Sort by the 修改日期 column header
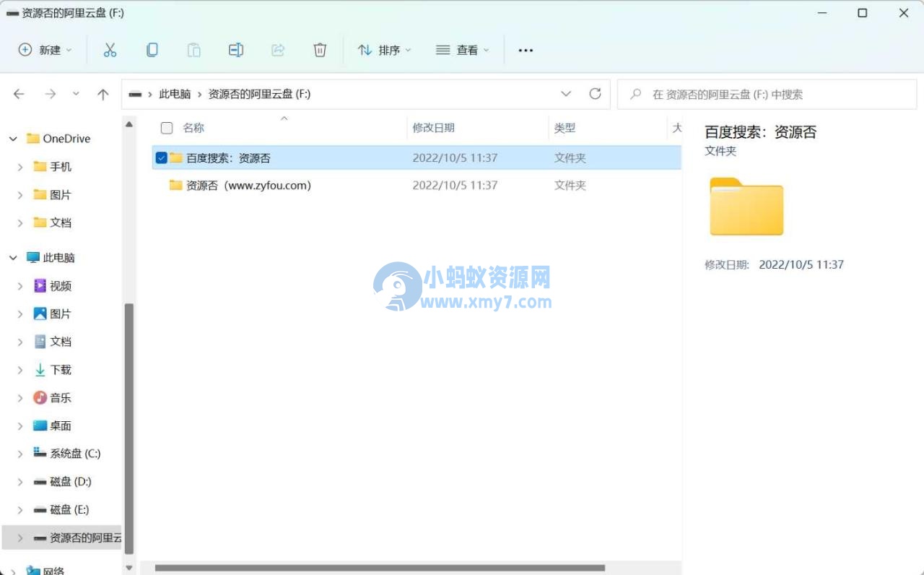The width and height of the screenshot is (924, 575). [x=433, y=128]
